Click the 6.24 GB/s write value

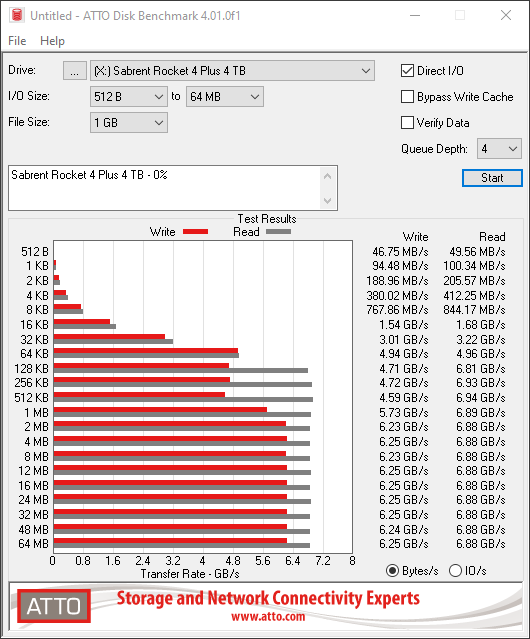click(404, 529)
